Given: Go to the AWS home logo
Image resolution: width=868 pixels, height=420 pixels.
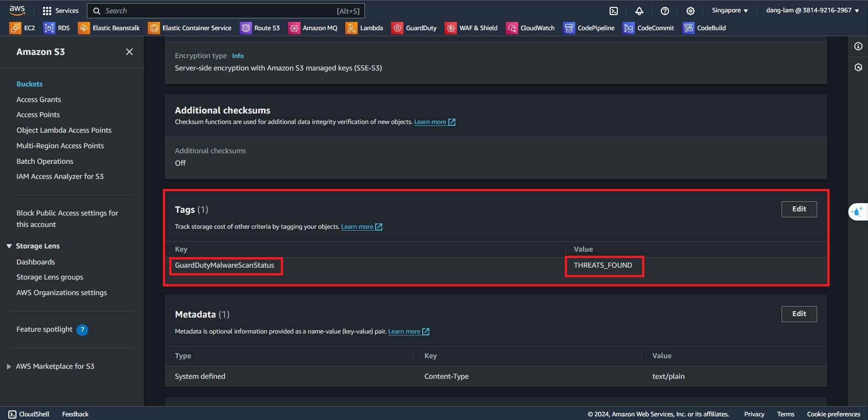Looking at the screenshot, I should [x=17, y=10].
